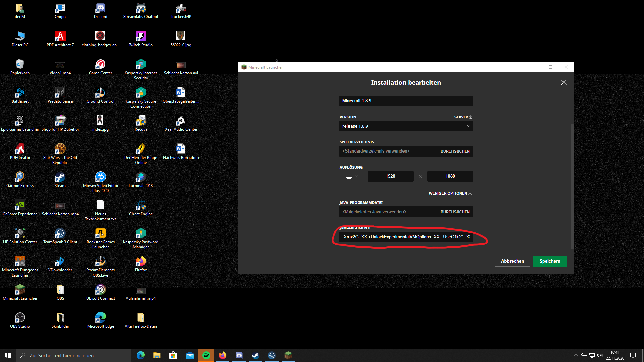The image size is (644, 362).
Task: Open the resolution monitor preset dropdown
Action: (352, 176)
